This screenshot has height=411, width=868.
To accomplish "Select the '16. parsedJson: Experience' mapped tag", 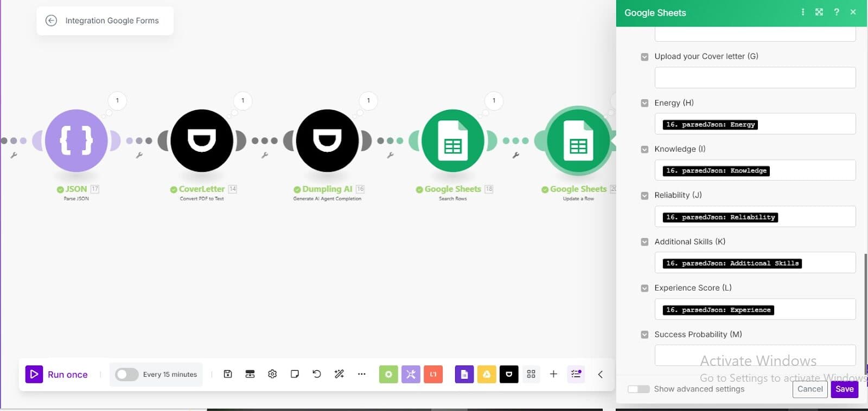I will [718, 310].
